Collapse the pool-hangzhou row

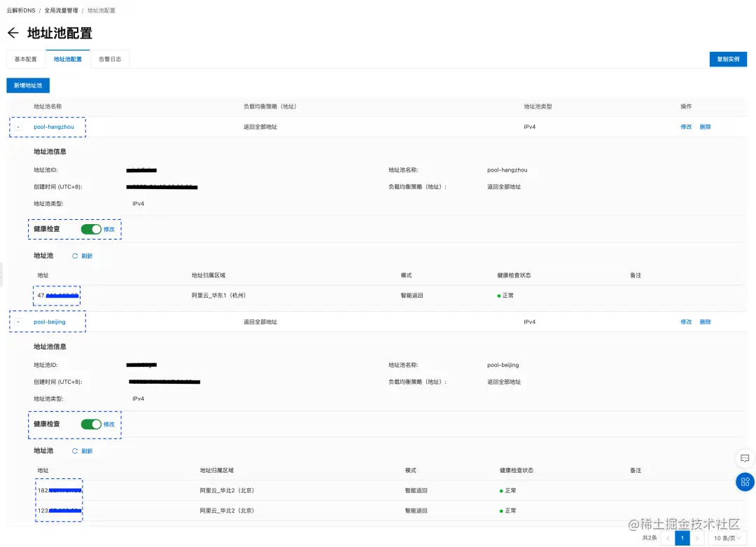click(18, 127)
